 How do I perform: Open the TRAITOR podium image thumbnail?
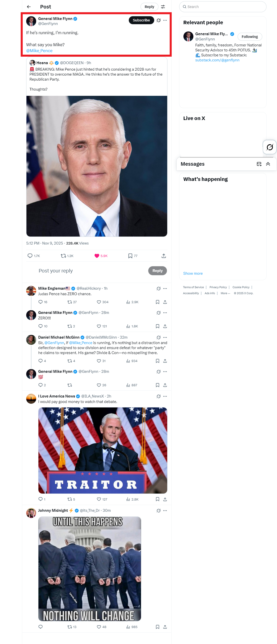[103, 450]
